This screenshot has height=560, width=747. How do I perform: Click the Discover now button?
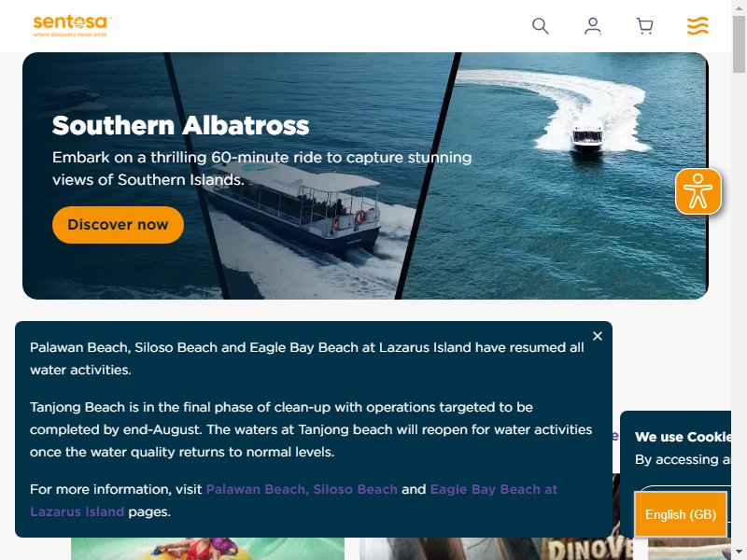click(118, 225)
